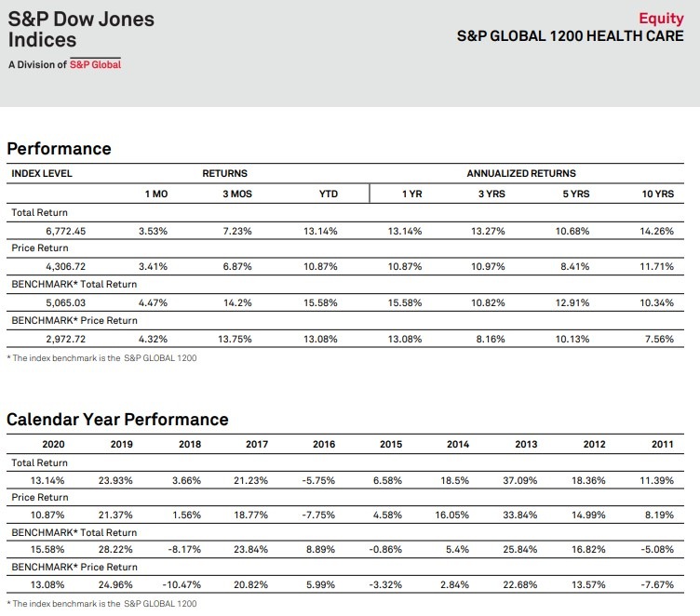Click benchmark price level 2,972.72
The height and width of the screenshot is (616, 700).
pos(65,339)
